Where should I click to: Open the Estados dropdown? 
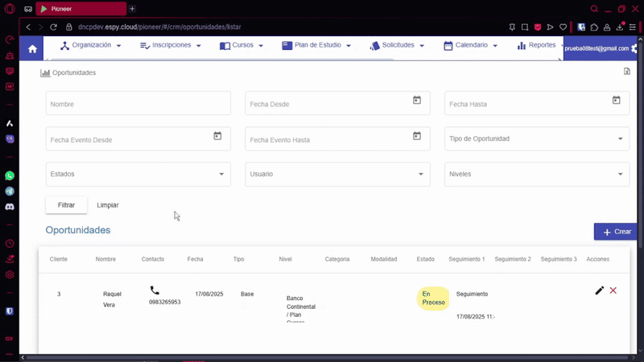(x=138, y=175)
